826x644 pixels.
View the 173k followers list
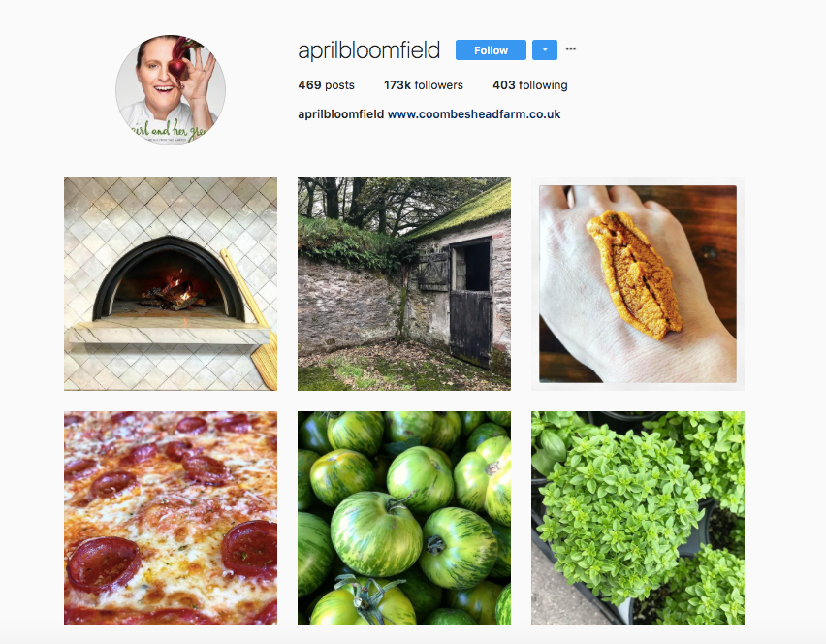[423, 84]
